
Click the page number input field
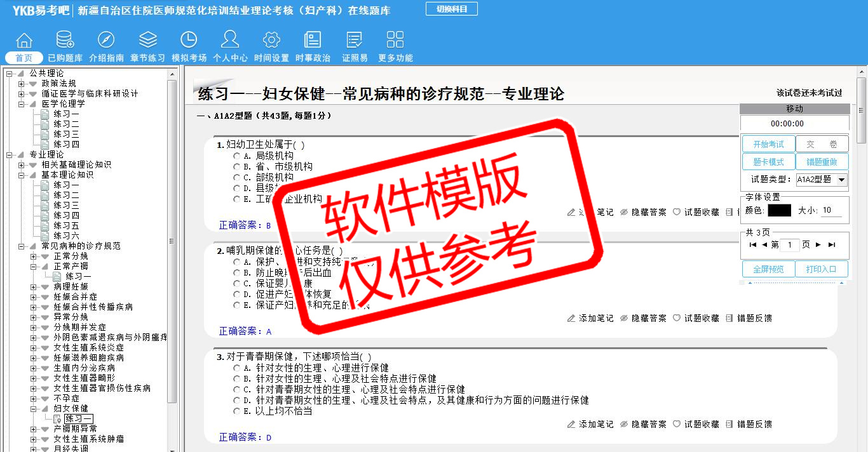pos(789,244)
